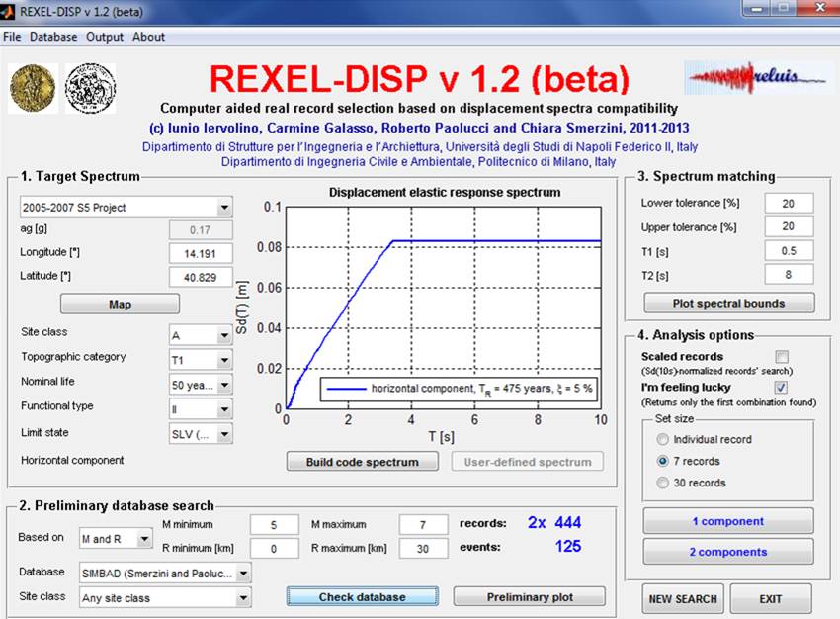The width and height of the screenshot is (840, 619).
Task: Open the Output menu
Action: click(105, 37)
